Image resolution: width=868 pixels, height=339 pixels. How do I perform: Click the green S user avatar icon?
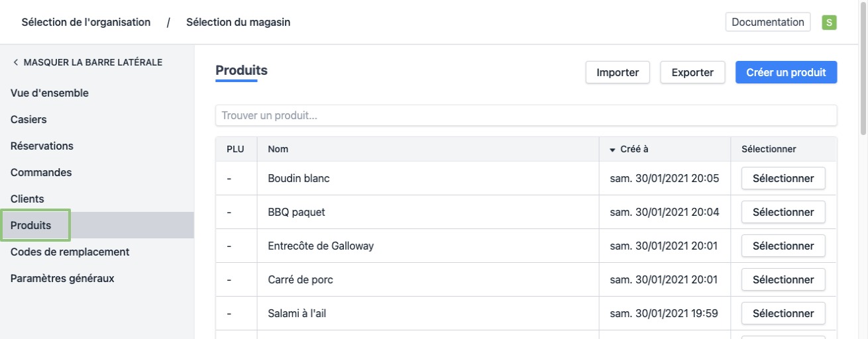pyautogui.click(x=829, y=23)
